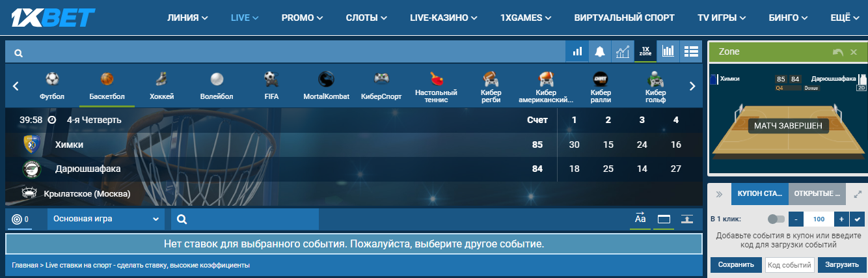This screenshot has width=868, height=278.
Task: Click the notification bell icon
Action: [x=599, y=51]
